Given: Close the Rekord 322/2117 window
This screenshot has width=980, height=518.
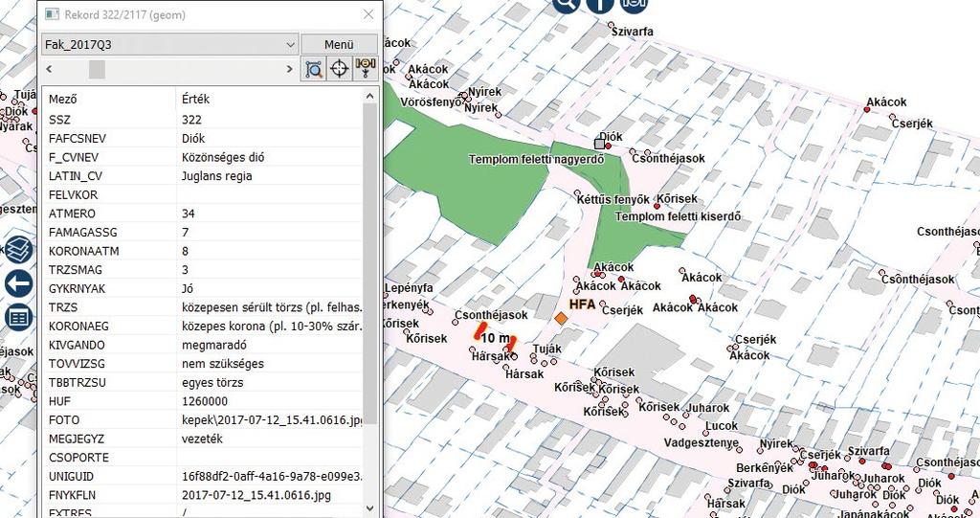Looking at the screenshot, I should point(368,14).
